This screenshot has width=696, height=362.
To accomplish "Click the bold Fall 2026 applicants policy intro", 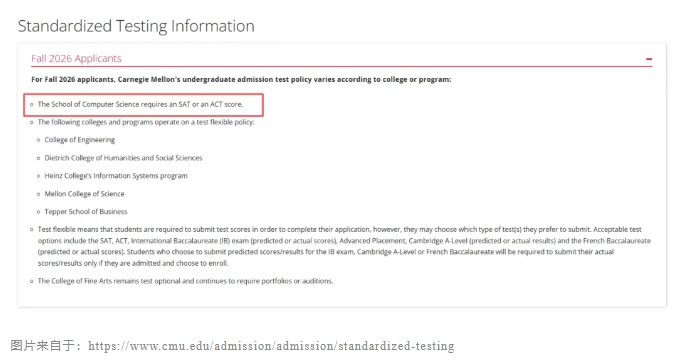I will 241,79.
